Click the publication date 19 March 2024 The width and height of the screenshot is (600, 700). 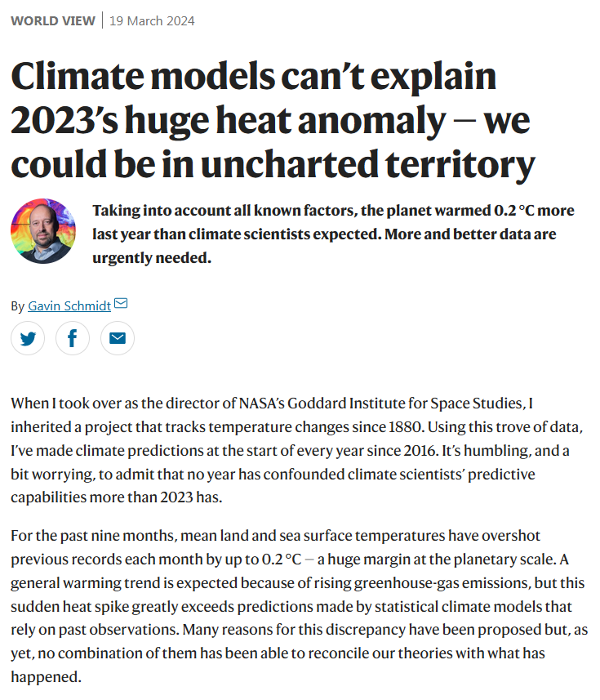[151, 20]
